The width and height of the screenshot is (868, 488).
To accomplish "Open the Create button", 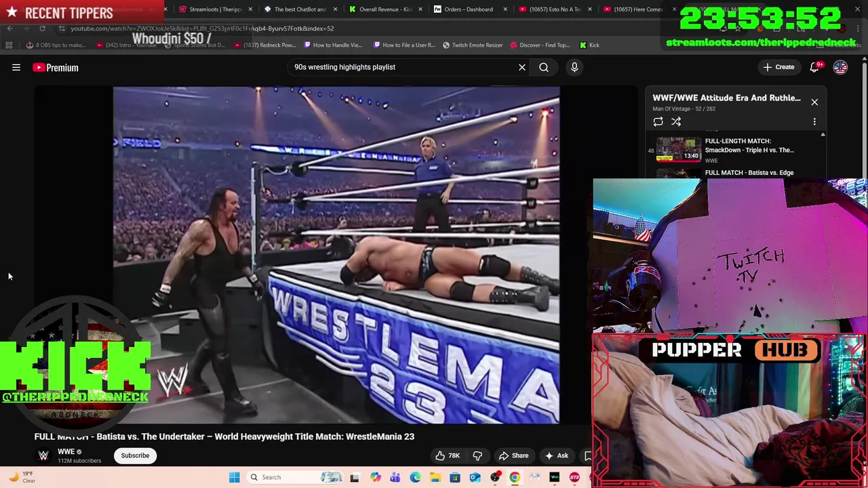I will click(778, 67).
